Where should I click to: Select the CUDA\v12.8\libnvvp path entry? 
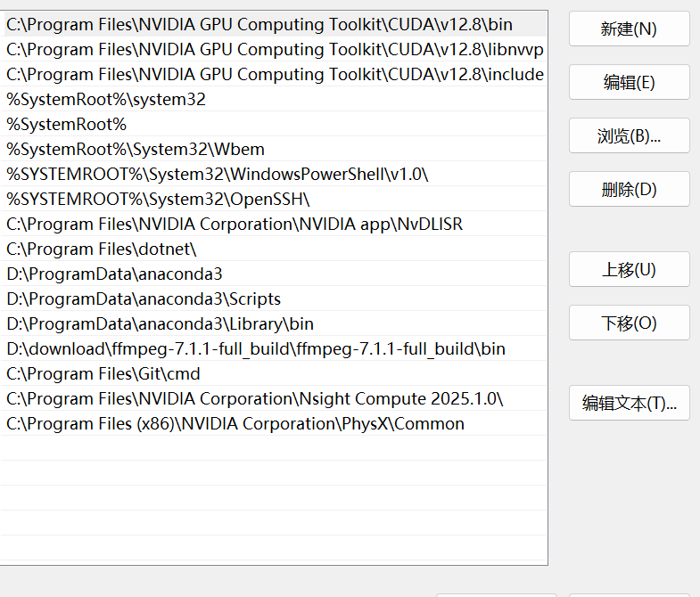click(x=274, y=49)
